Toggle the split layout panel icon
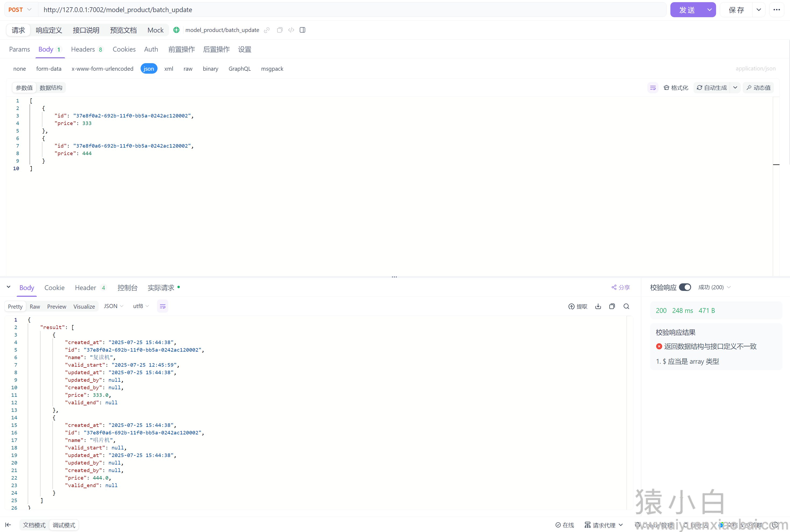 point(303,30)
